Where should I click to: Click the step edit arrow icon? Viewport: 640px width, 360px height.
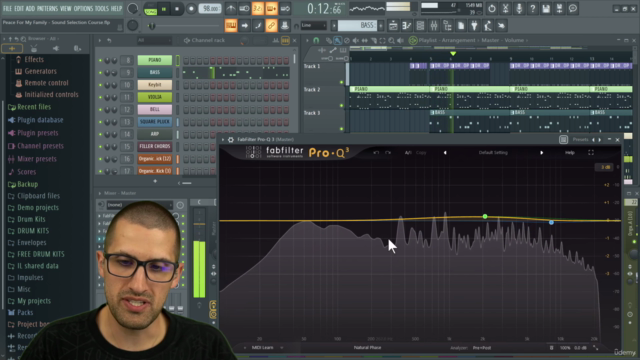pyautogui.click(x=244, y=26)
